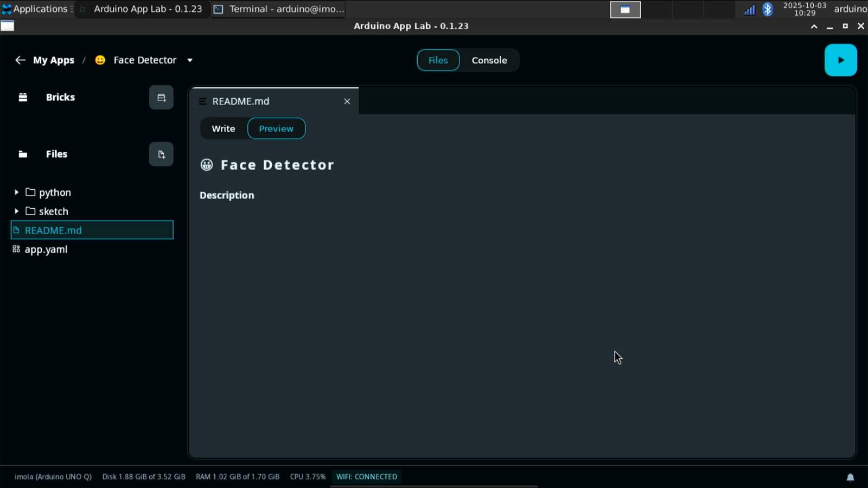Open the window menu icon in title bar
This screenshot has height=488, width=868.
(8, 25)
